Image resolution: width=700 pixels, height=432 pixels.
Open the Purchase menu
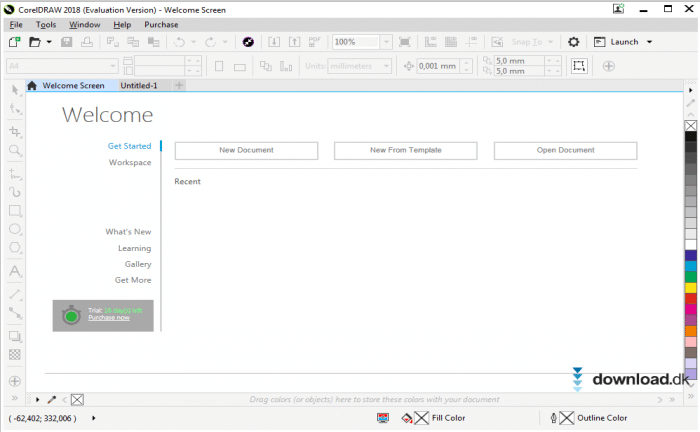tap(161, 25)
